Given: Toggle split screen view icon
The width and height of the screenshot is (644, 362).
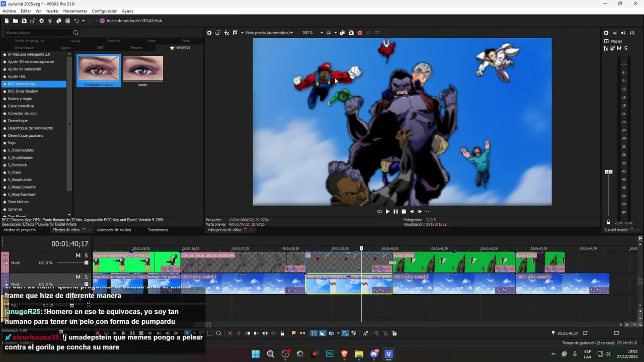Looking at the screenshot, I should pos(235,33).
